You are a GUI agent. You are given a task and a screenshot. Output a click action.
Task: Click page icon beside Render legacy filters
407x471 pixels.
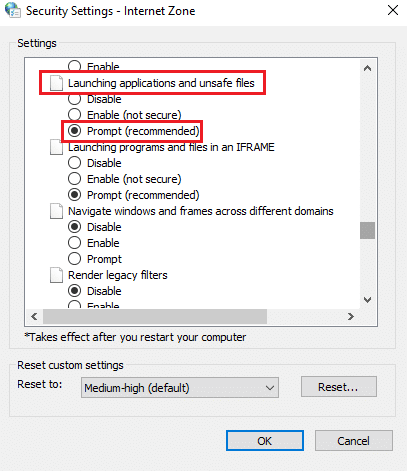click(x=56, y=275)
